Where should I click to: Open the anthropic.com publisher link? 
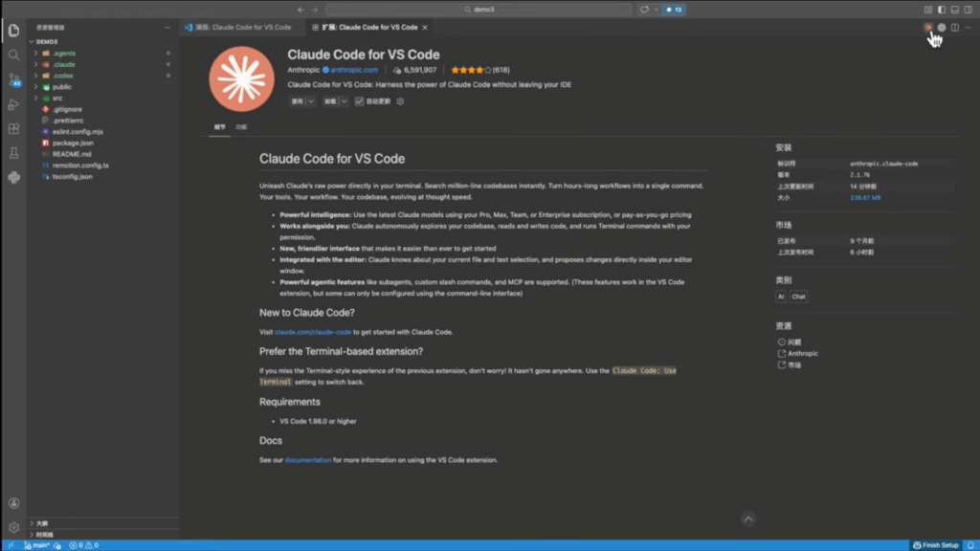coord(354,70)
